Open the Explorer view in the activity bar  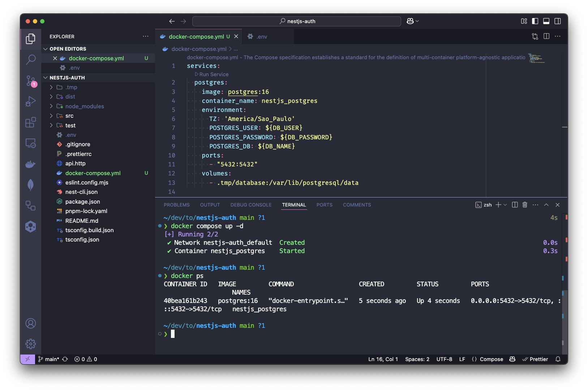point(31,38)
